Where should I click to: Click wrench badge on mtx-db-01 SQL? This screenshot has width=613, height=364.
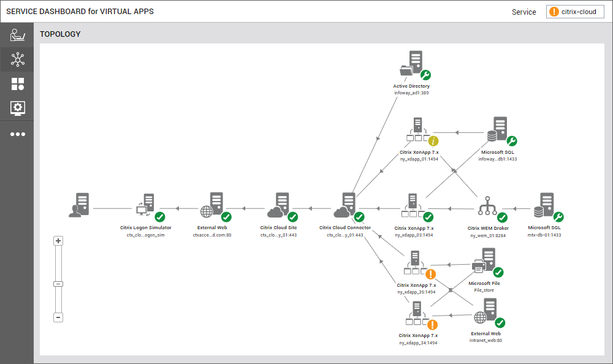pyautogui.click(x=558, y=216)
